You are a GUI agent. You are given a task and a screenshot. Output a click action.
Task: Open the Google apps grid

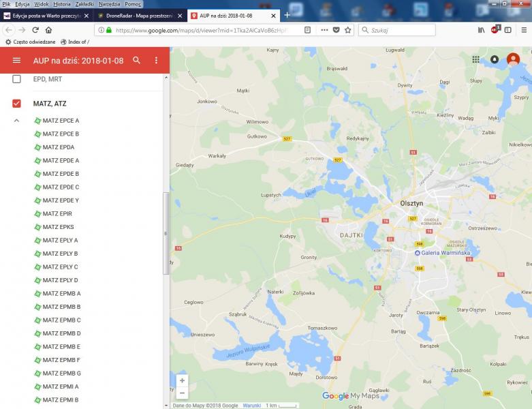[476, 59]
